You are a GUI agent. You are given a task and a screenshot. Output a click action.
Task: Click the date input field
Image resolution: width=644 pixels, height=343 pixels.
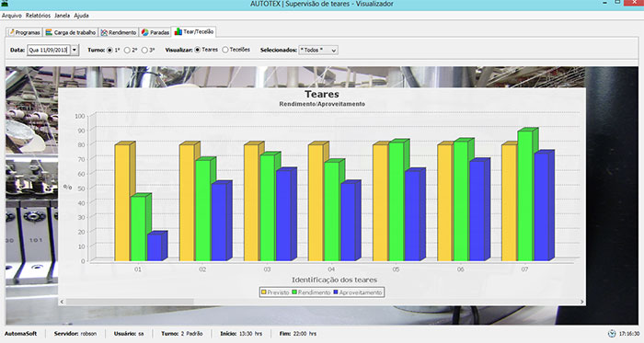49,50
